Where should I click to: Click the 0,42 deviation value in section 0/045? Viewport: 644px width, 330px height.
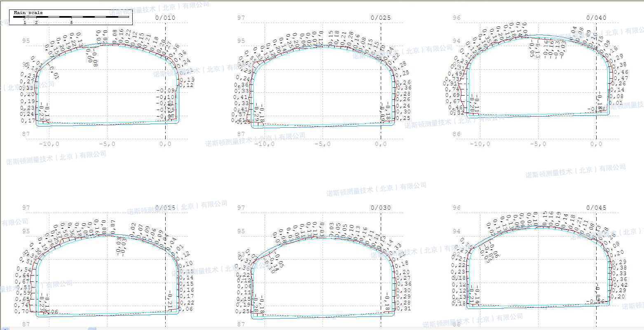pos(621,285)
